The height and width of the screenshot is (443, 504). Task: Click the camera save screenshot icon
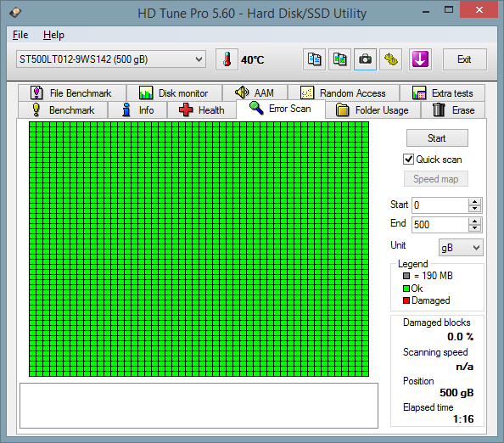point(365,59)
